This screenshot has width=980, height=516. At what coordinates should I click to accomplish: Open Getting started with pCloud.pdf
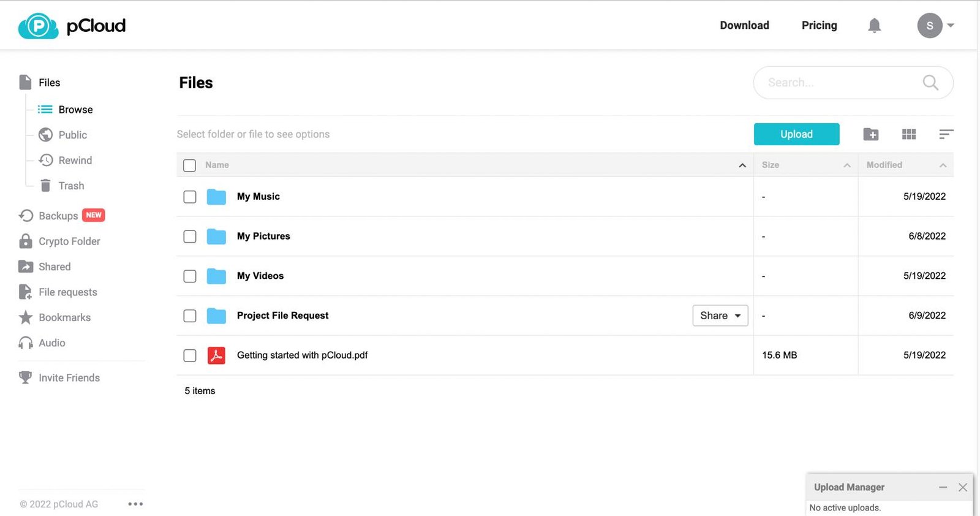coord(303,355)
